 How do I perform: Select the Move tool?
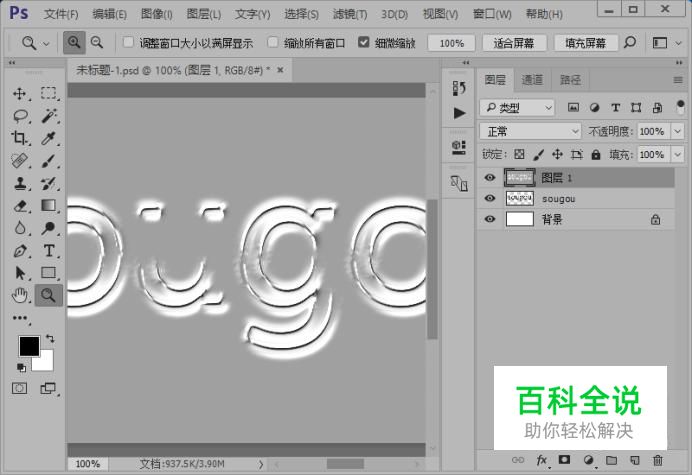[x=20, y=94]
